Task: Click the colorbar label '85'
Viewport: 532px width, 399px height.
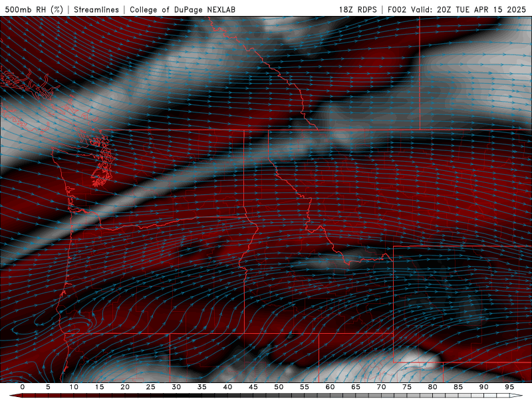Action: click(x=458, y=387)
